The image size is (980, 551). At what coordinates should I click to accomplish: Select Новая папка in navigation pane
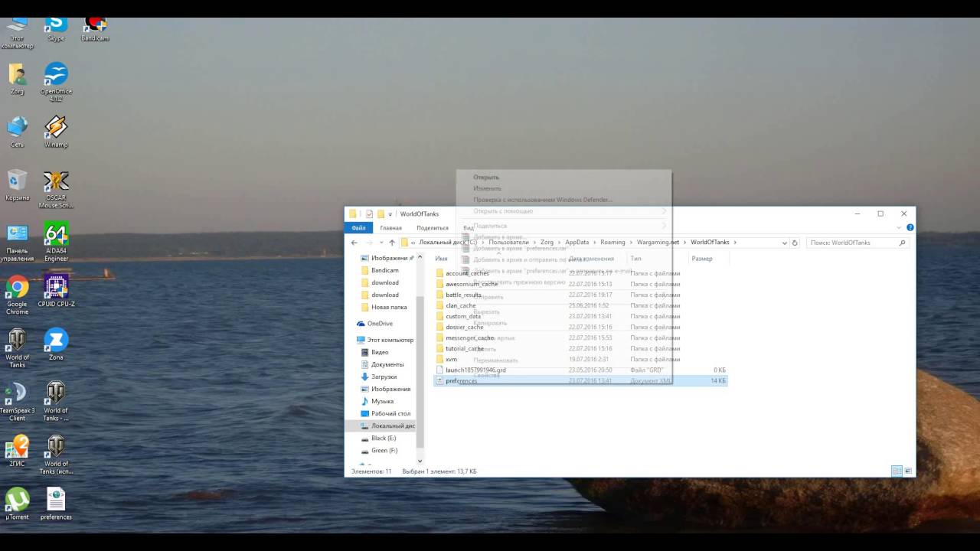(389, 307)
